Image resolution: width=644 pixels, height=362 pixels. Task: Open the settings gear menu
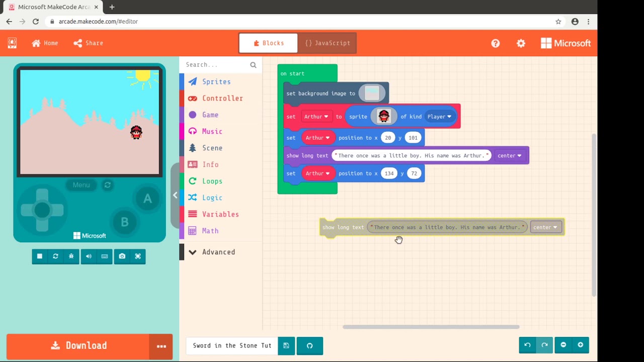pyautogui.click(x=521, y=43)
